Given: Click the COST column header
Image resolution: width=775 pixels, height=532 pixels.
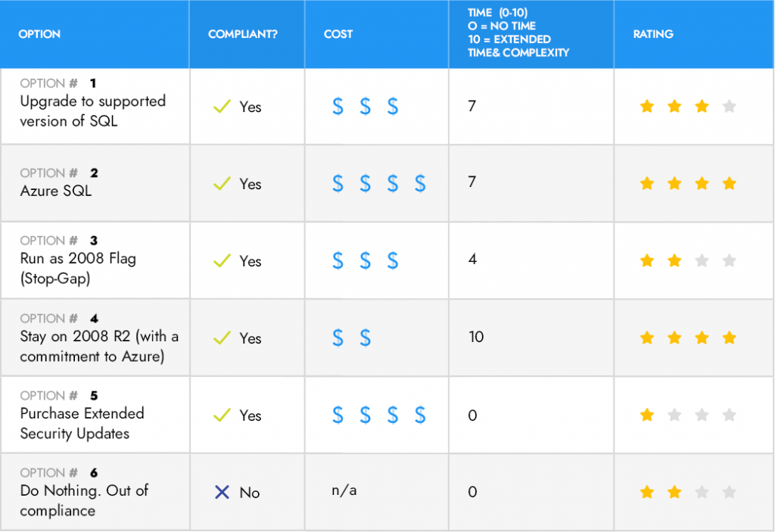Looking at the screenshot, I should point(338,34).
